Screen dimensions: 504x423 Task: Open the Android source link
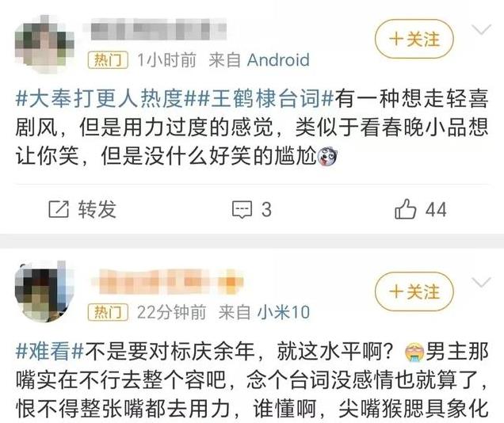coord(278,60)
